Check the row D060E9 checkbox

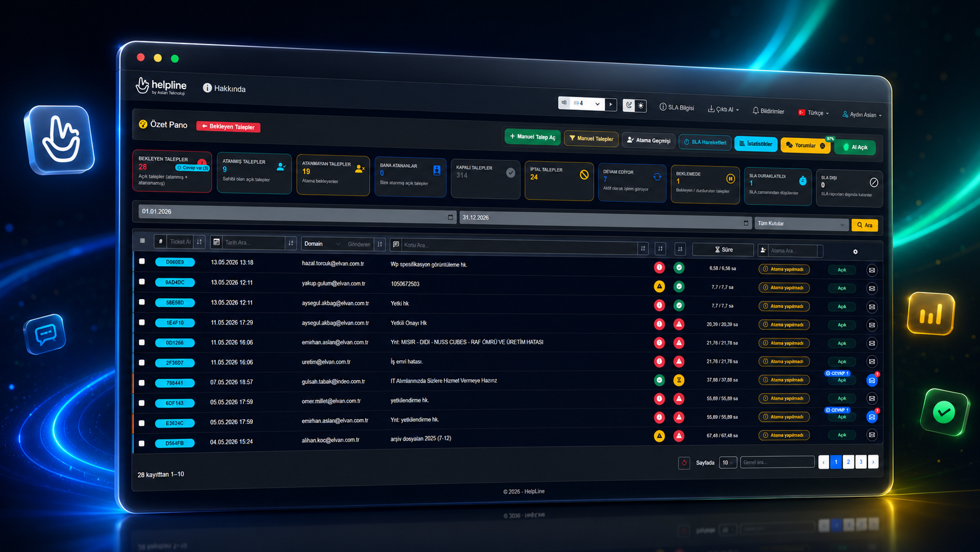(142, 261)
